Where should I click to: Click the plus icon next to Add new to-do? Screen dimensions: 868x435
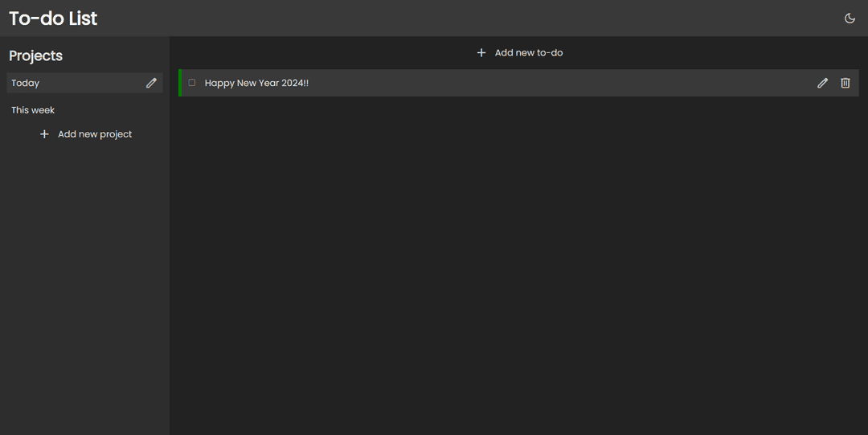point(481,53)
